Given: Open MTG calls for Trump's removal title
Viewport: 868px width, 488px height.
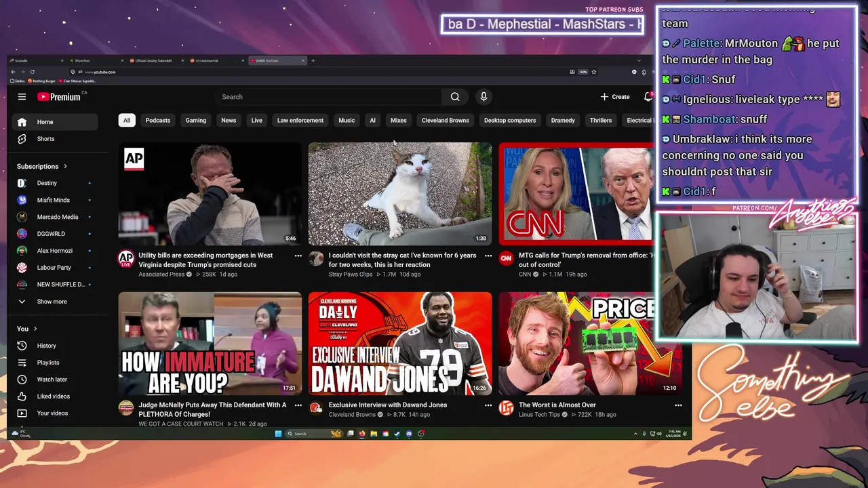Looking at the screenshot, I should pyautogui.click(x=586, y=260).
